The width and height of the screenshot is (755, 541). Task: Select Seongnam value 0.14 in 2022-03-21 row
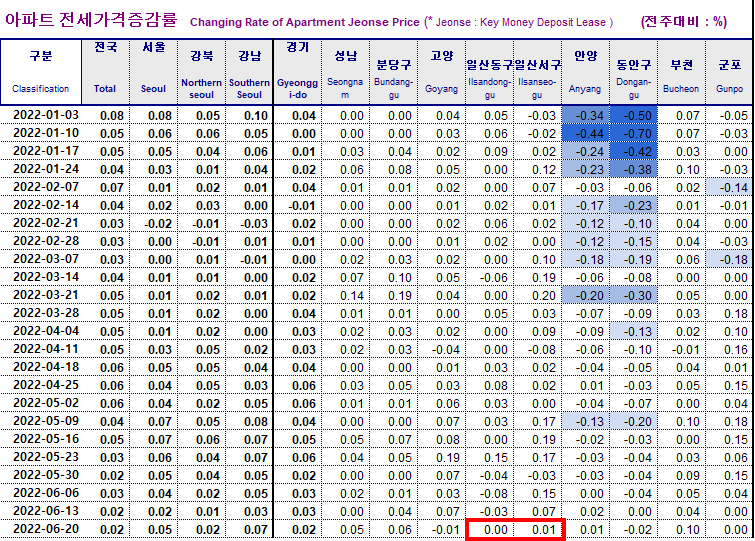point(352,296)
